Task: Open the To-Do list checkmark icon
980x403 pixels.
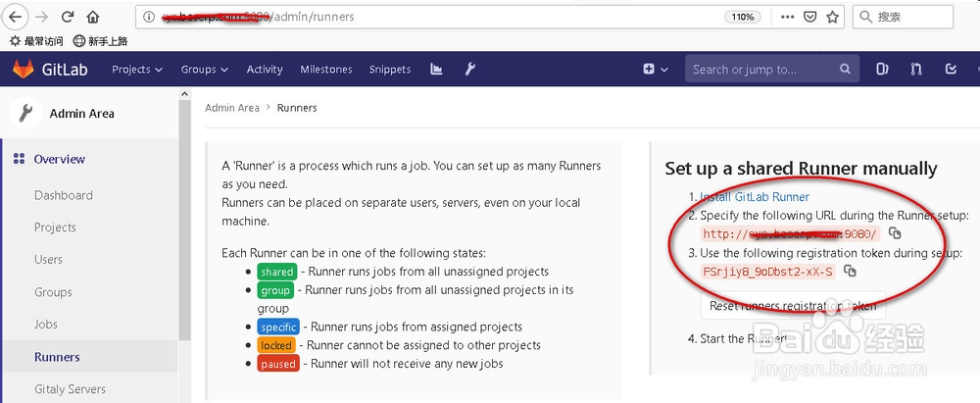Action: click(952, 70)
